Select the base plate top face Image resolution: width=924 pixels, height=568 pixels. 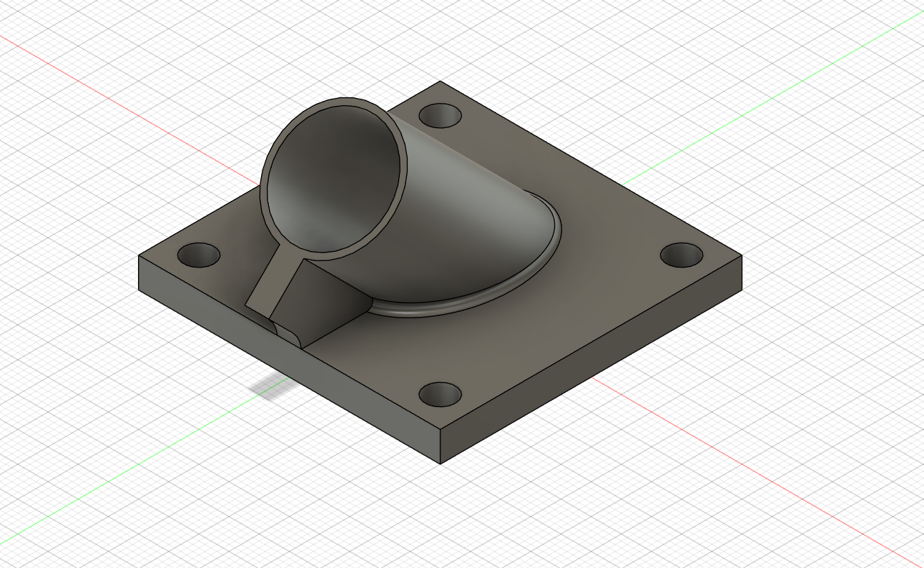tap(572, 315)
